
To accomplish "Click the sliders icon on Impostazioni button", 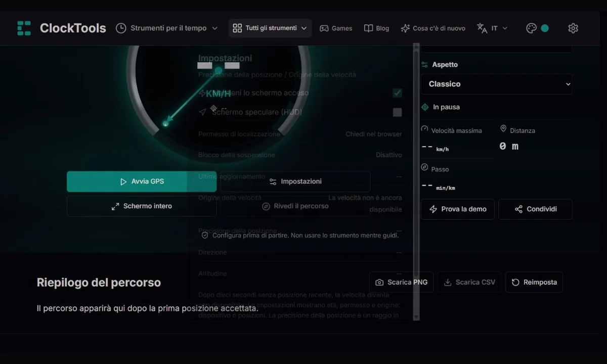I will 273,181.
